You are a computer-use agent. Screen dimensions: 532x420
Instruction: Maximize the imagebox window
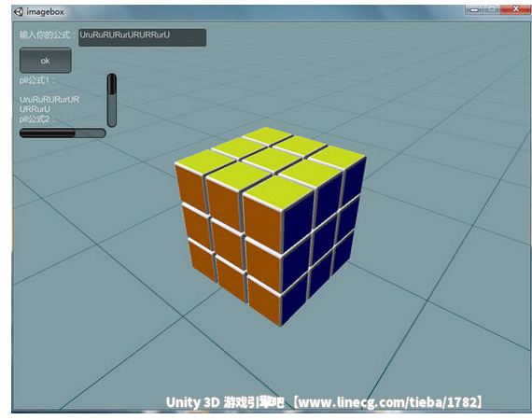pyautogui.click(x=492, y=9)
